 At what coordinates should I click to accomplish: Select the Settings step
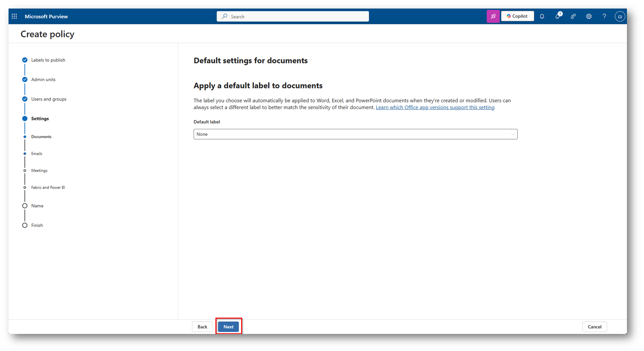coord(40,118)
